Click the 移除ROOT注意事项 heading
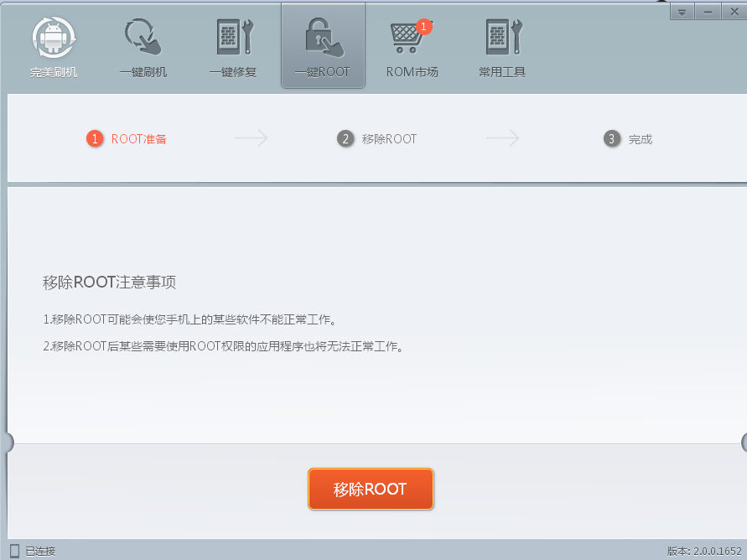The image size is (747, 560). (109, 282)
